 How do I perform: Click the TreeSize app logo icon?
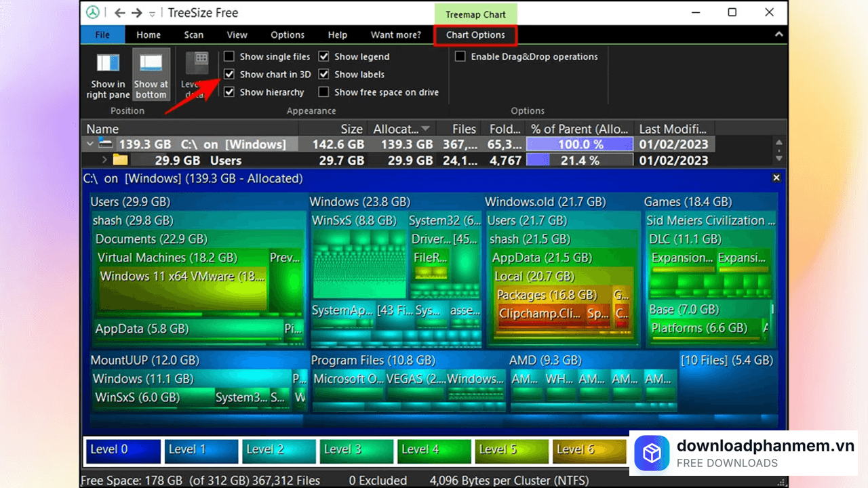(93, 12)
